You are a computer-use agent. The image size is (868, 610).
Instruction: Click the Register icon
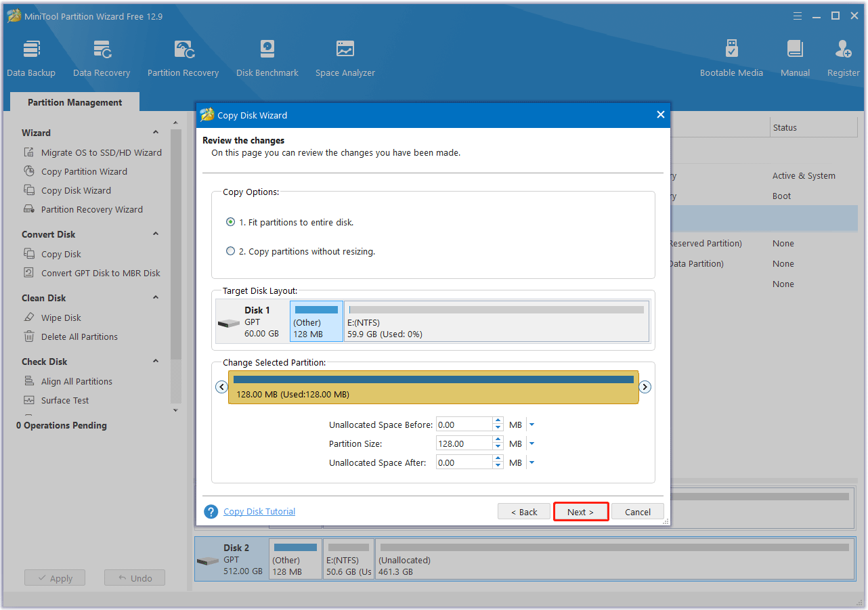coord(842,57)
